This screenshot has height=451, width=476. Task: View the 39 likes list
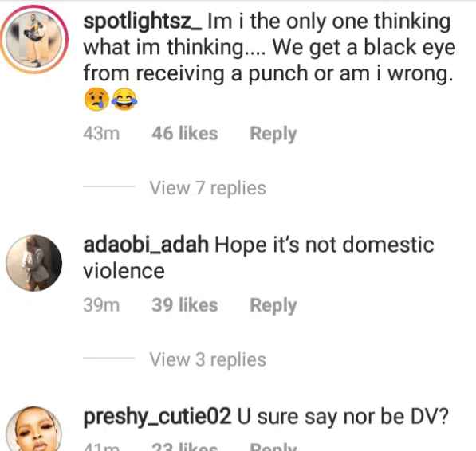(x=185, y=305)
